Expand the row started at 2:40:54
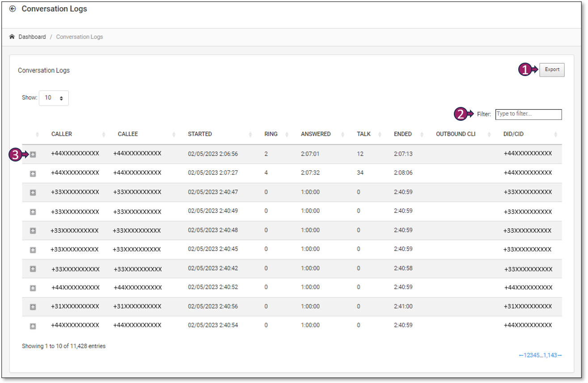588x383 pixels. pyautogui.click(x=33, y=326)
